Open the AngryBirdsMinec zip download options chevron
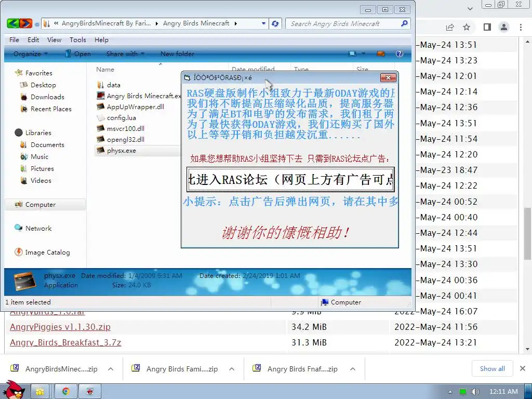The height and width of the screenshot is (399, 532). 111,369
